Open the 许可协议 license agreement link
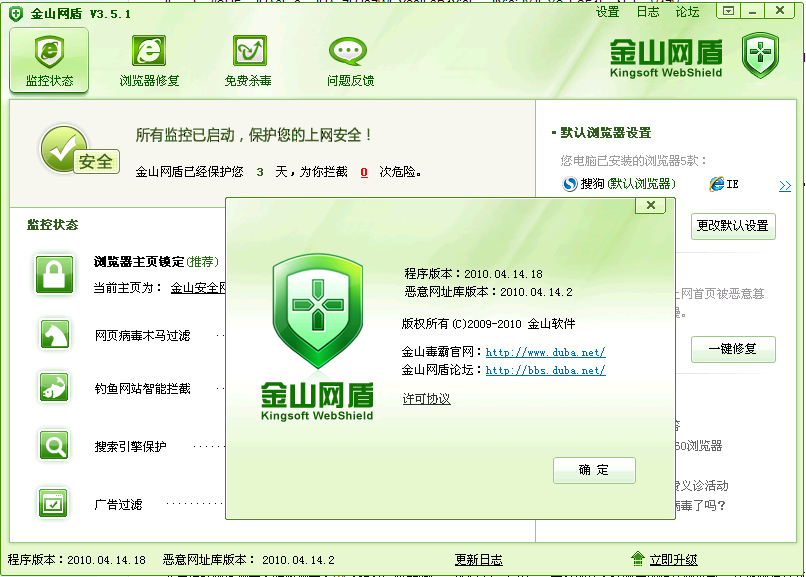The width and height of the screenshot is (806, 577). point(427,399)
